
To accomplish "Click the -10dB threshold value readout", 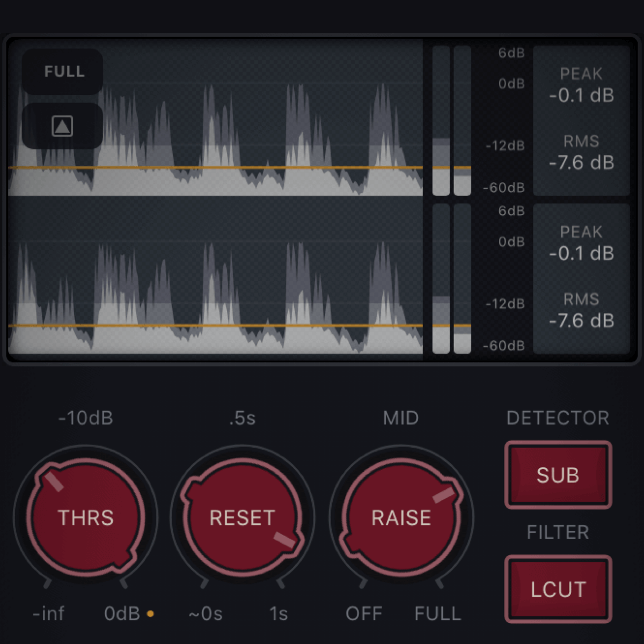I will coord(85,418).
